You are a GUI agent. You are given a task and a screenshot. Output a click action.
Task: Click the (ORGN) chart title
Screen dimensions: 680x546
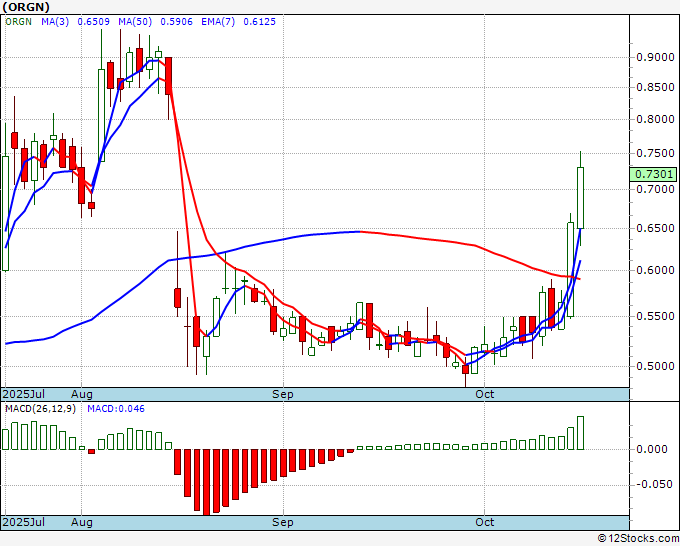[x=26, y=7]
